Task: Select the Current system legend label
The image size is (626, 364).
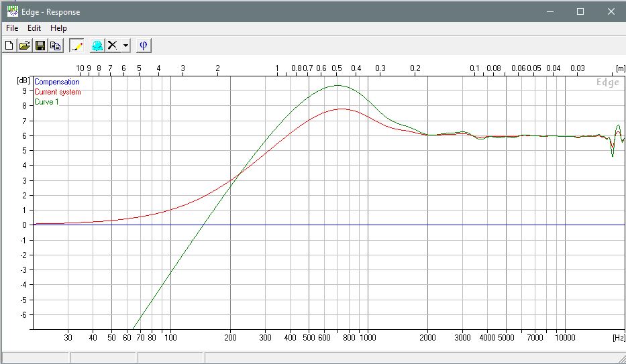Action: pos(58,92)
